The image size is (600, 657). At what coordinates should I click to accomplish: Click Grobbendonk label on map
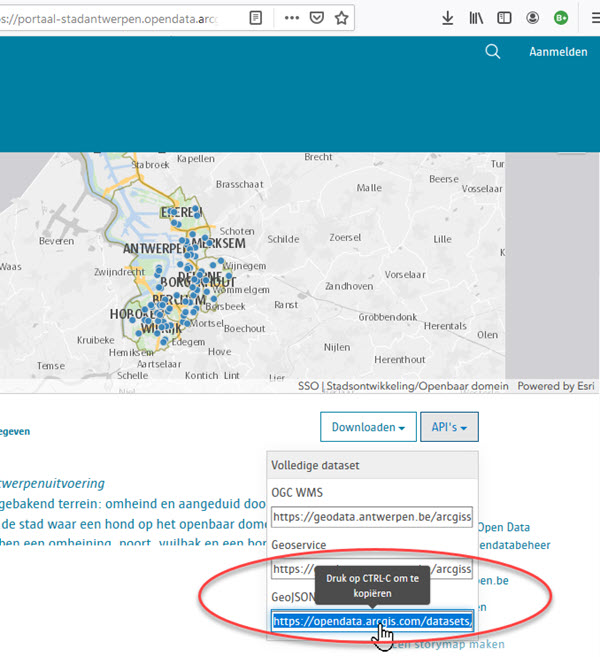pos(388,317)
